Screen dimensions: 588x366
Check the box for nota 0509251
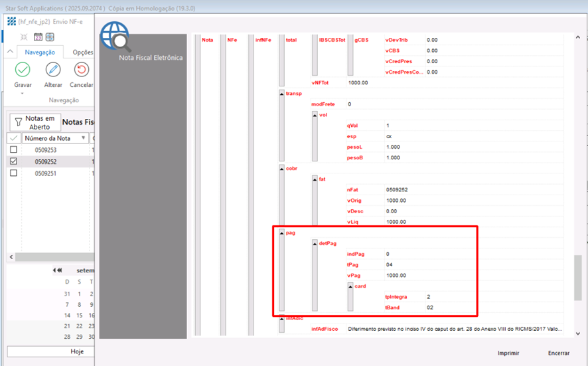tap(13, 173)
